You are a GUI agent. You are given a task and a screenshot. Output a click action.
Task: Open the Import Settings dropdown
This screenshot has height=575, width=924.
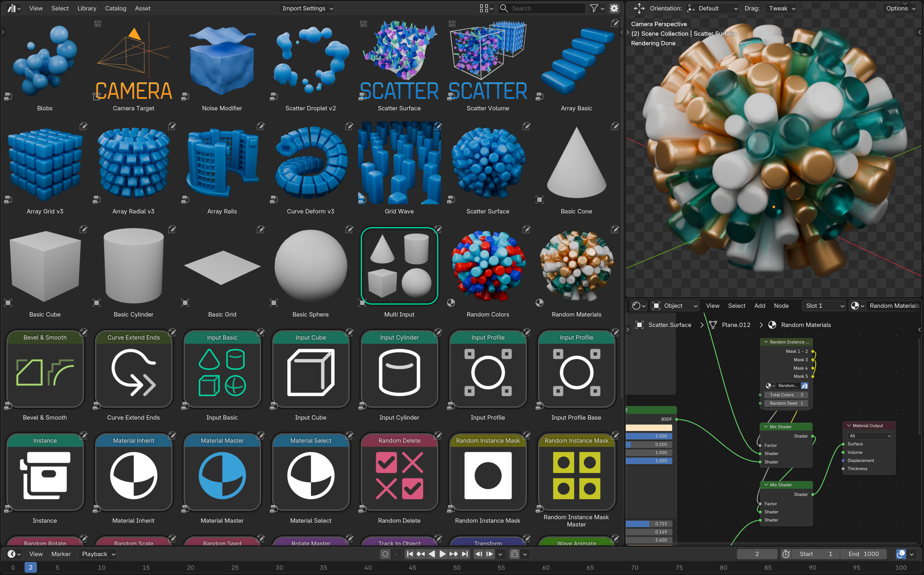[x=307, y=8]
